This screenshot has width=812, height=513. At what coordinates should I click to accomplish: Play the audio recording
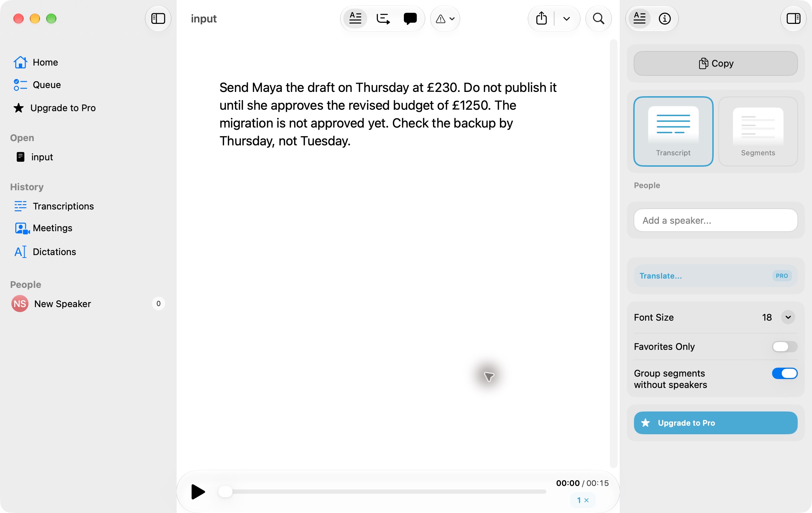point(198,492)
